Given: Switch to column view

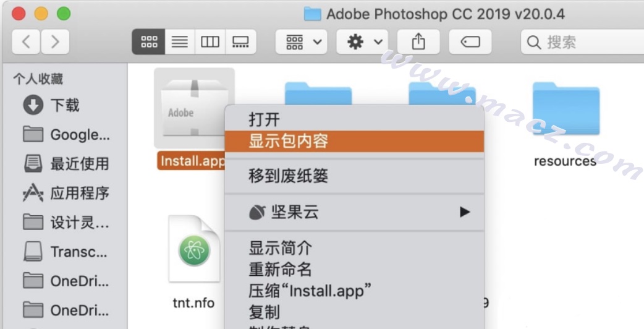Looking at the screenshot, I should [210, 41].
